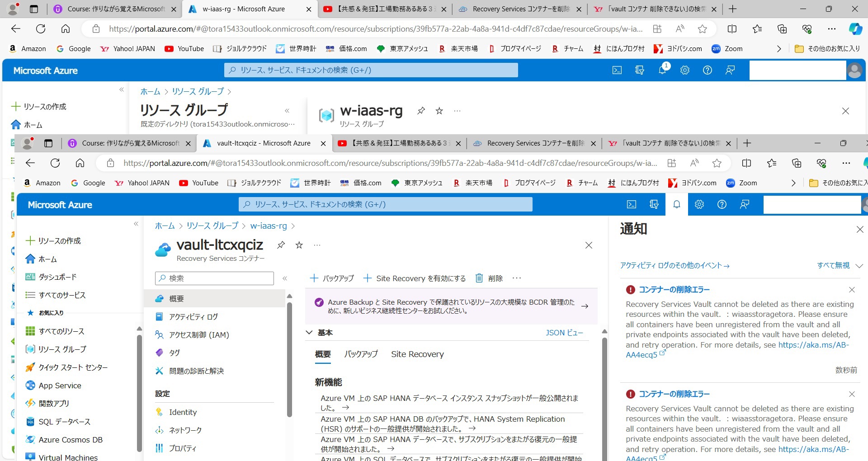Open split screen in the front browser toolbar

pyautogui.click(x=746, y=163)
